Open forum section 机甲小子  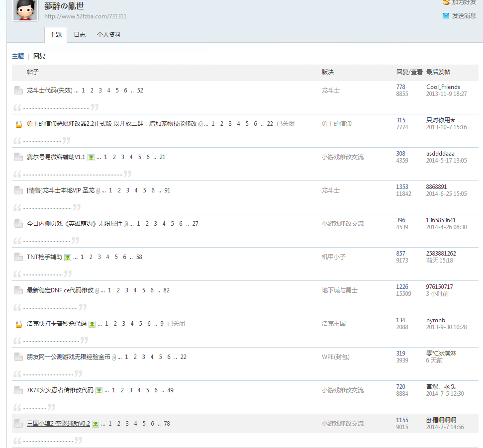tap(334, 257)
